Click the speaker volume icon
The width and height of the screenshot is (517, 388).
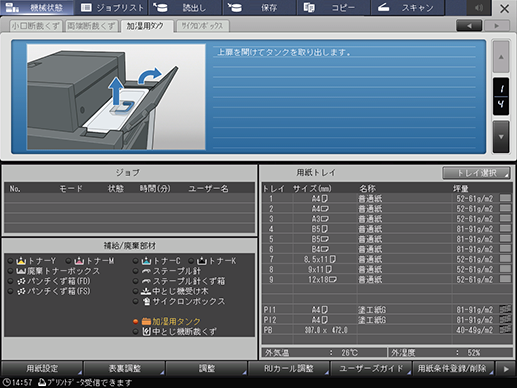tap(479, 8)
